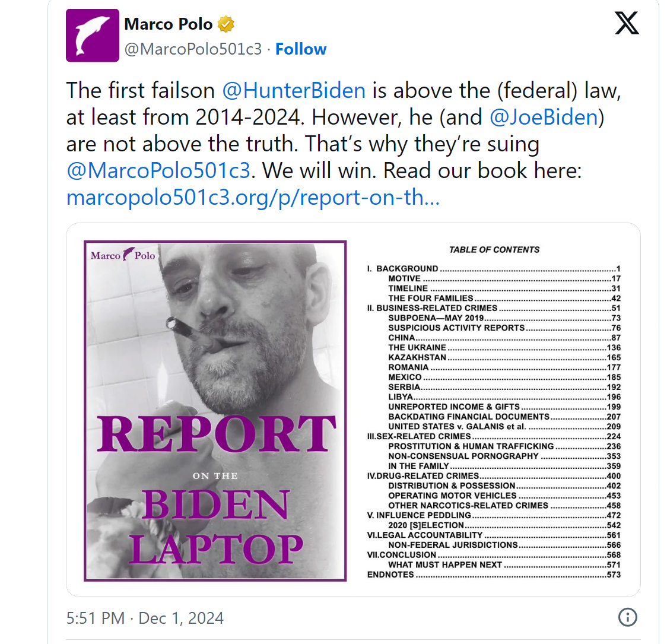Viewport: 667px width, 644px height.
Task: Follow the Marco Polo account
Action: [x=301, y=49]
